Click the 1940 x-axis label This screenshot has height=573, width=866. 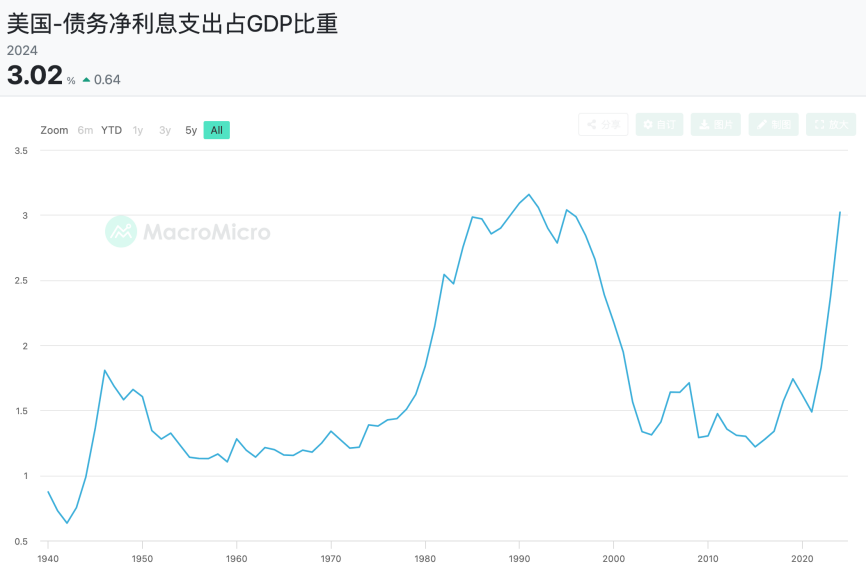[48, 557]
